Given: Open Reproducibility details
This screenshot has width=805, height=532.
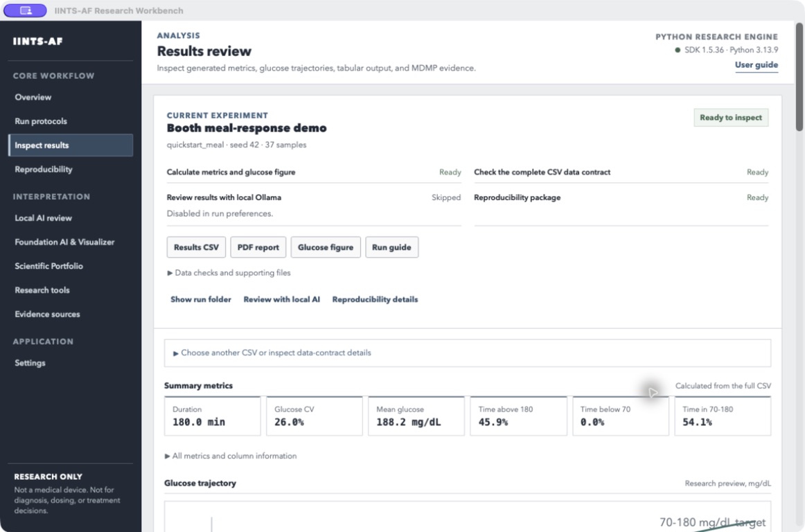Looking at the screenshot, I should pos(375,299).
